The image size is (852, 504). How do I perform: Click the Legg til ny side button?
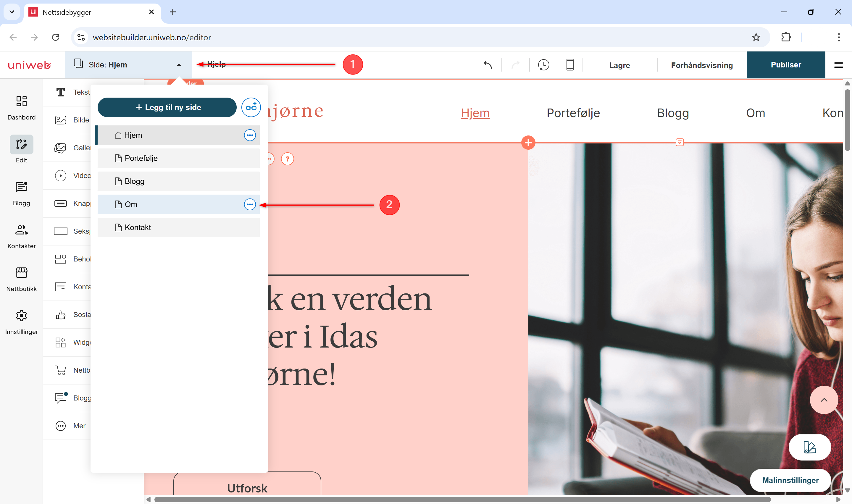pos(167,107)
